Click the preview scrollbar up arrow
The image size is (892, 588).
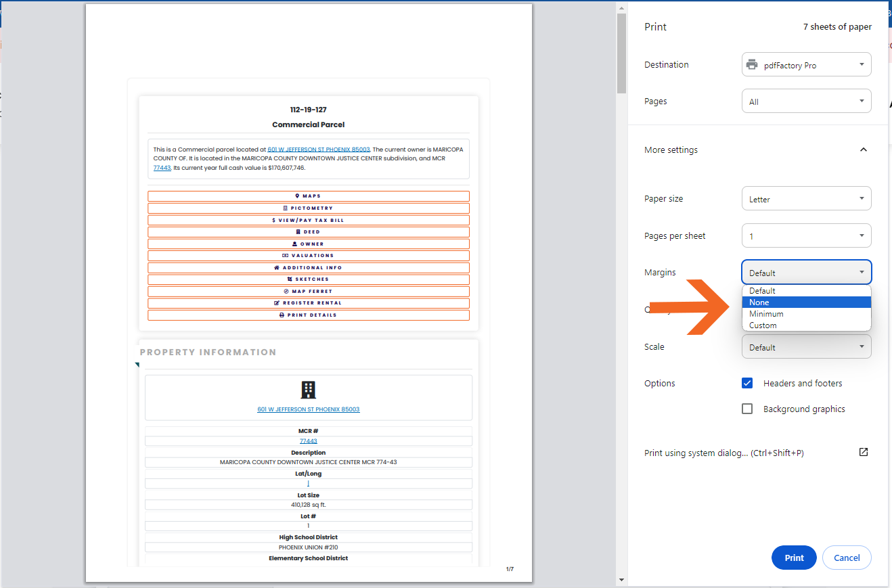[622, 7]
